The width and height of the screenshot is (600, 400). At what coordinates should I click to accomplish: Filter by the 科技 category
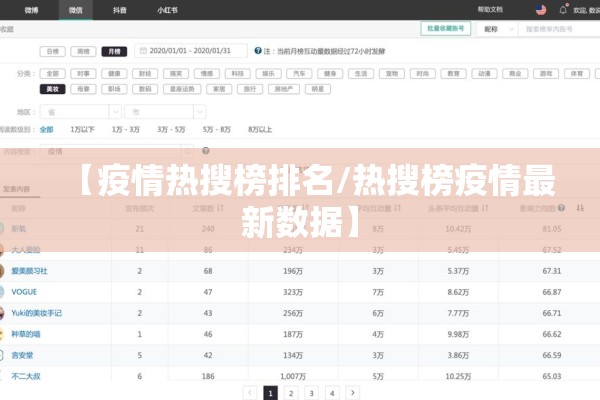click(238, 73)
